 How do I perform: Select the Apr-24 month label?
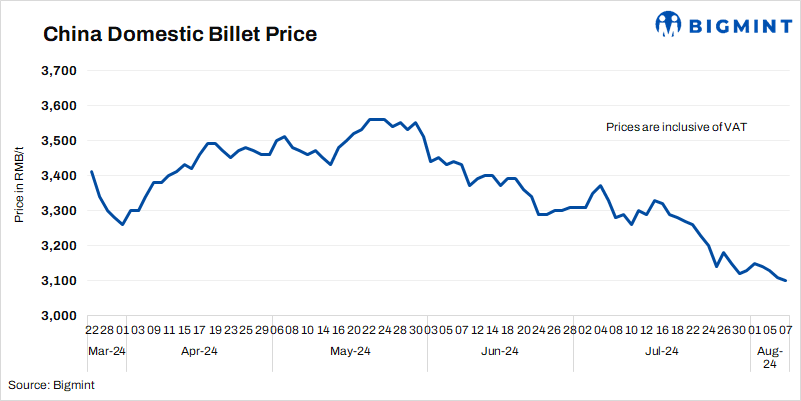click(x=199, y=351)
